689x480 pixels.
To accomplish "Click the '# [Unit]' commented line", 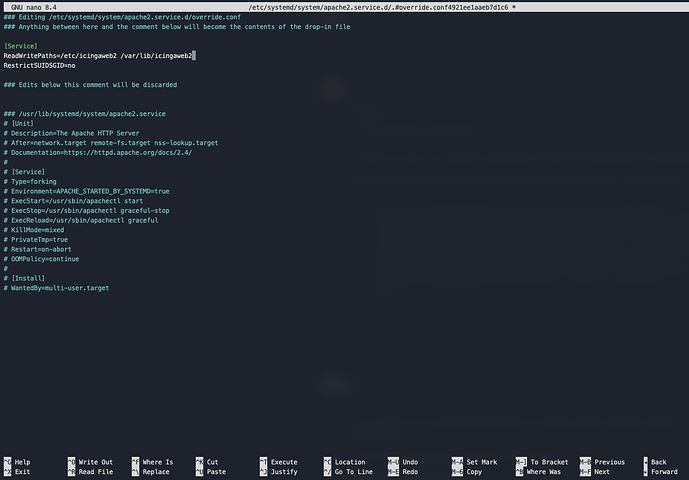I will (18, 123).
